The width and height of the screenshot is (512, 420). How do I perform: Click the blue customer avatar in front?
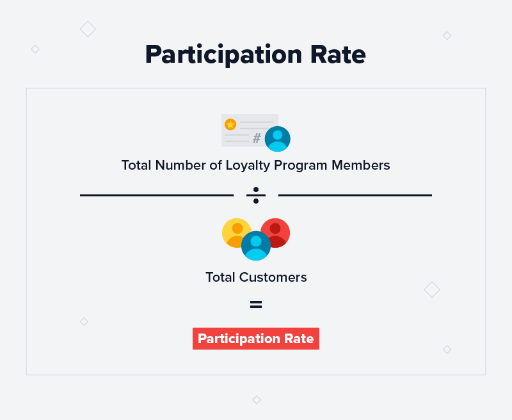click(256, 246)
